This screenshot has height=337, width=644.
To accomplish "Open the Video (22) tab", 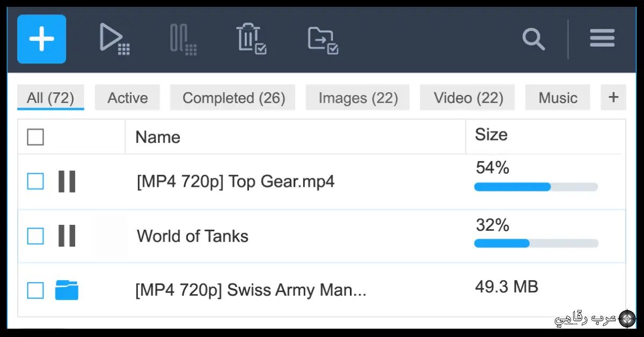I will (467, 98).
